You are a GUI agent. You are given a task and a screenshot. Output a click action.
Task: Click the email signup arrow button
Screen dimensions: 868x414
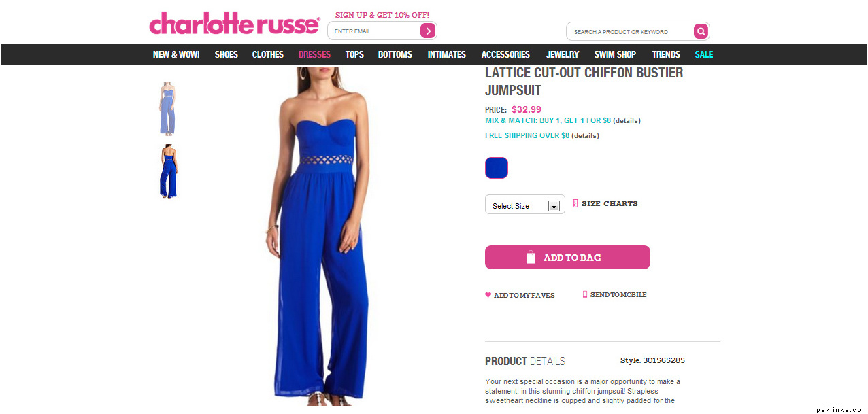pos(428,31)
